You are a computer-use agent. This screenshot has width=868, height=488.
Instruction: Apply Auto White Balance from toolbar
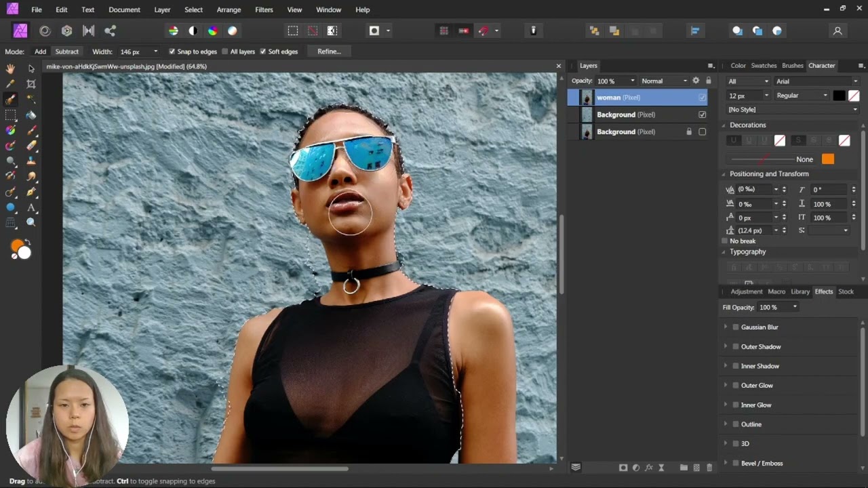click(233, 30)
